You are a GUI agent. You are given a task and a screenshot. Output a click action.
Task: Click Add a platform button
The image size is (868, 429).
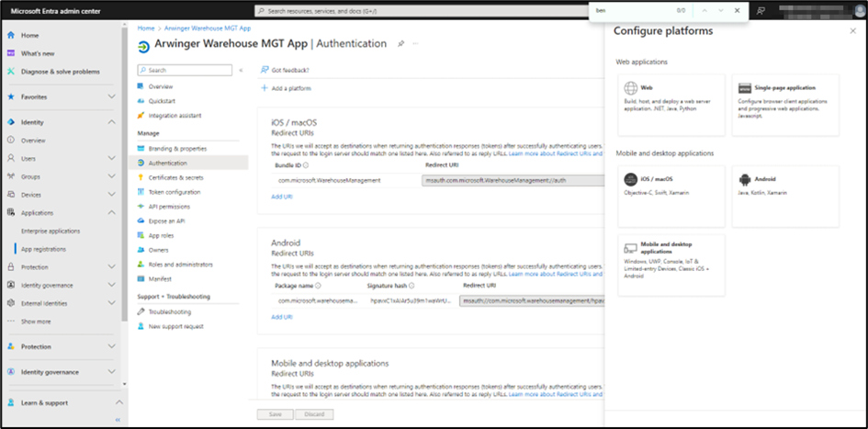click(x=286, y=88)
